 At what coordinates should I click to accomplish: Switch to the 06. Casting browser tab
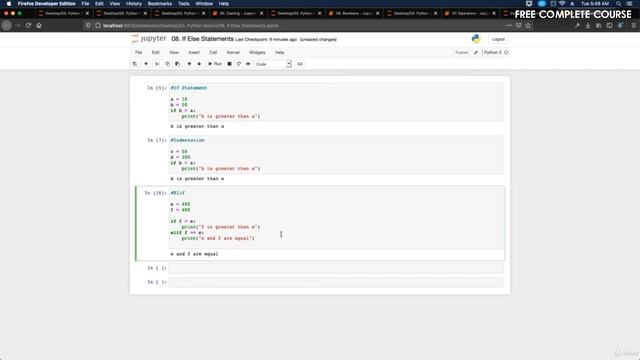[x=238, y=13]
